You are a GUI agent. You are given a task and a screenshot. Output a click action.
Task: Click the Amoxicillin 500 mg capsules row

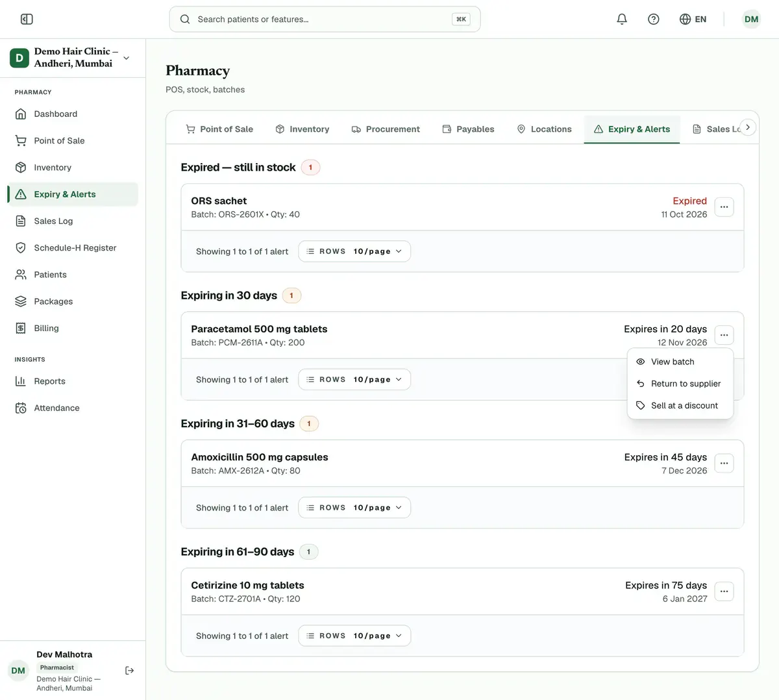pyautogui.click(x=462, y=464)
